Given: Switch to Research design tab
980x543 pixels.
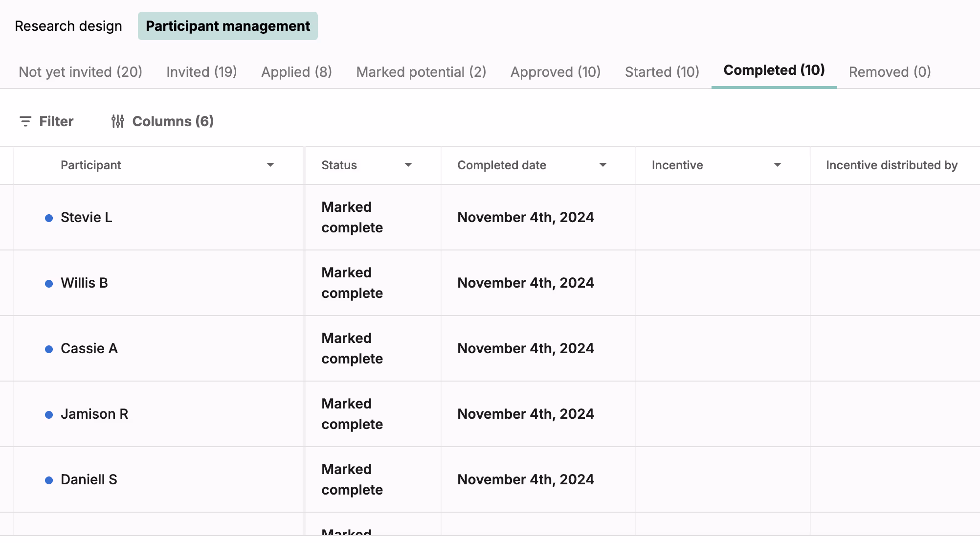Looking at the screenshot, I should pos(68,26).
